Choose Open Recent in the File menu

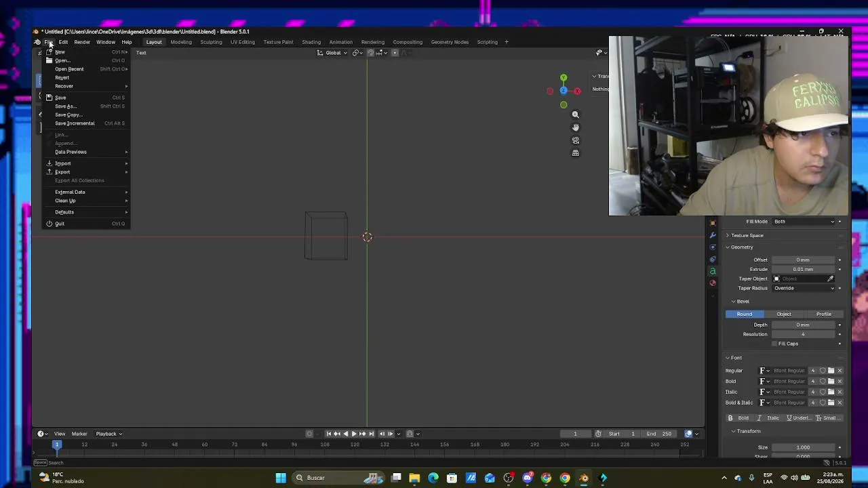85,69
